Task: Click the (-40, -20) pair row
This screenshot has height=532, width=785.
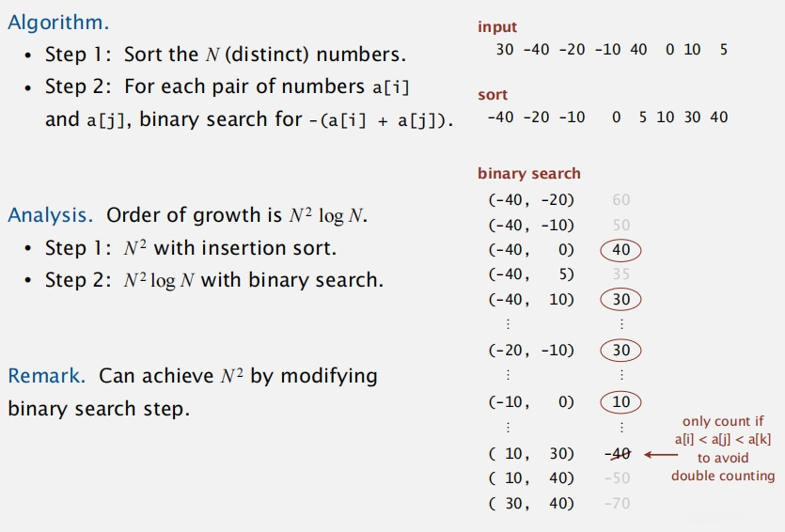Action: pyautogui.click(x=531, y=199)
